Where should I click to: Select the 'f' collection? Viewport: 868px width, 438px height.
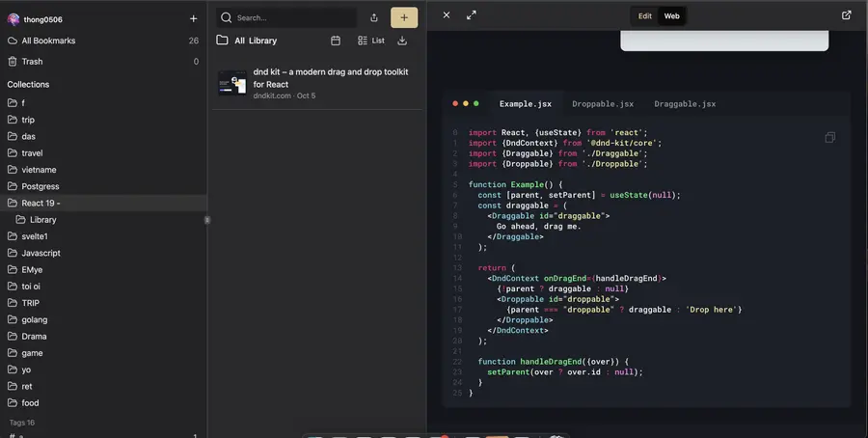103,103
